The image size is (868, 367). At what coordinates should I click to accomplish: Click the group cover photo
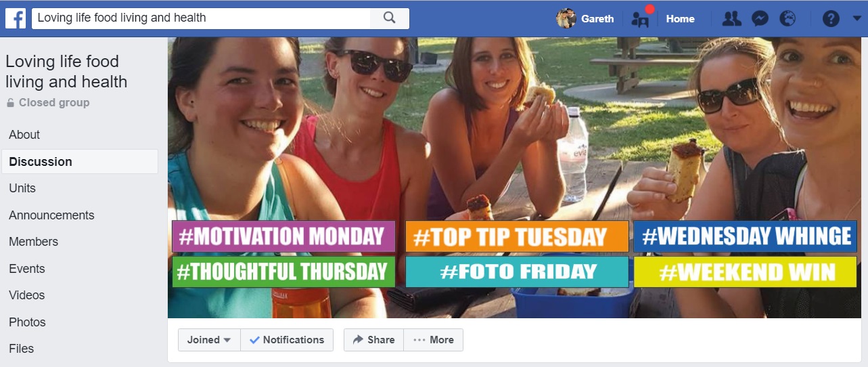coord(518,177)
